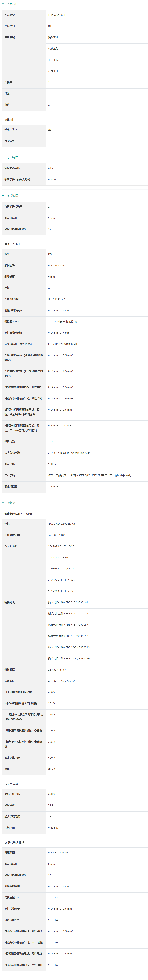Viewport: 148px width, 980px height.
Task: Click application field 铁路工业
Action: 53,37
